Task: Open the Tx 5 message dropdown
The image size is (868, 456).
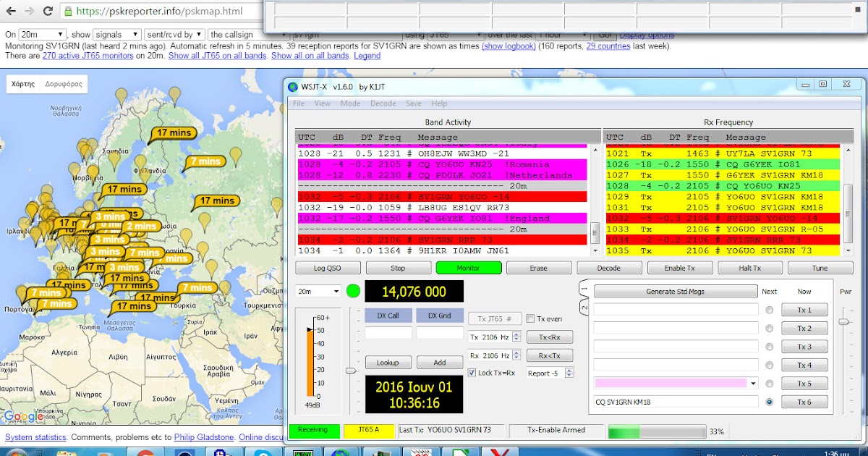Action: pos(753,384)
